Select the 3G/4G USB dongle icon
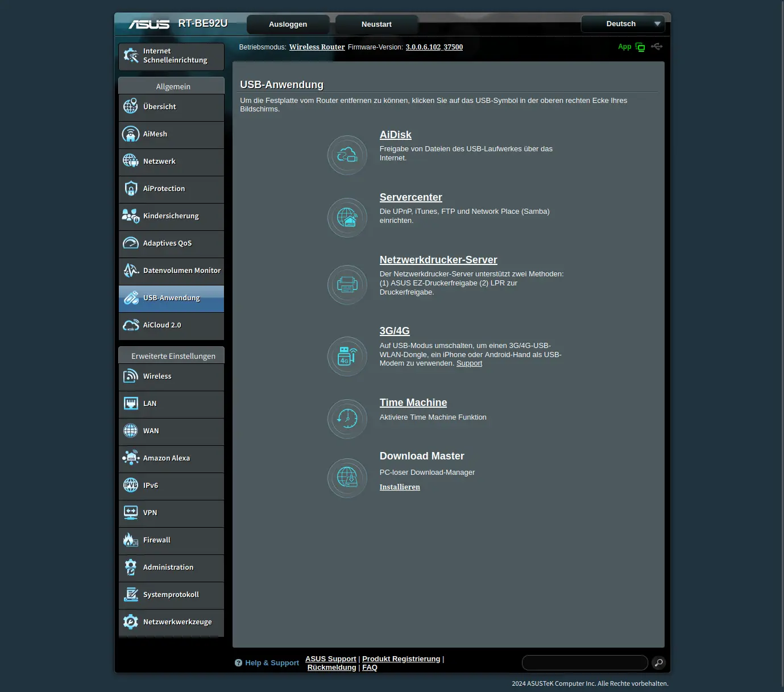This screenshot has width=784, height=692. (x=347, y=357)
